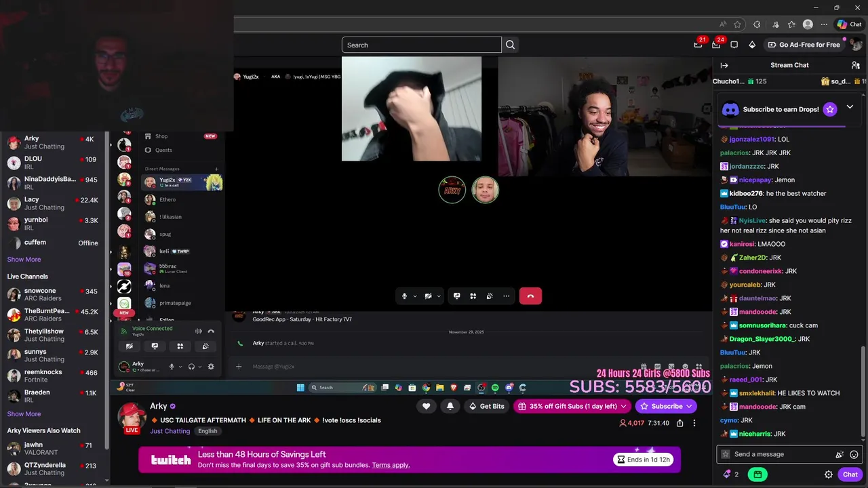Screen dimensions: 868x488
Task: Click the purple Chat send button
Action: (x=850, y=474)
